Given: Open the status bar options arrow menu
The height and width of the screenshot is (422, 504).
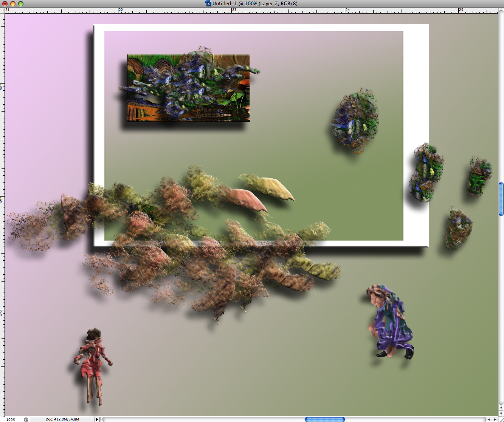Looking at the screenshot, I should coord(97,419).
